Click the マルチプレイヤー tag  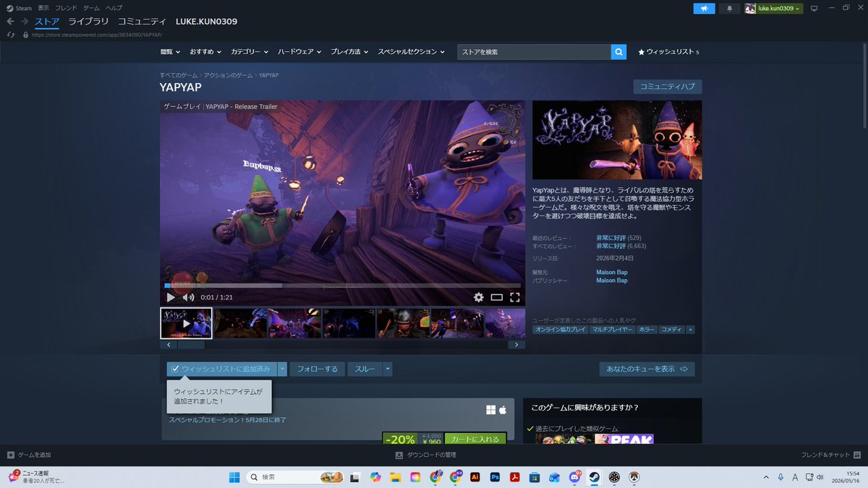click(613, 329)
